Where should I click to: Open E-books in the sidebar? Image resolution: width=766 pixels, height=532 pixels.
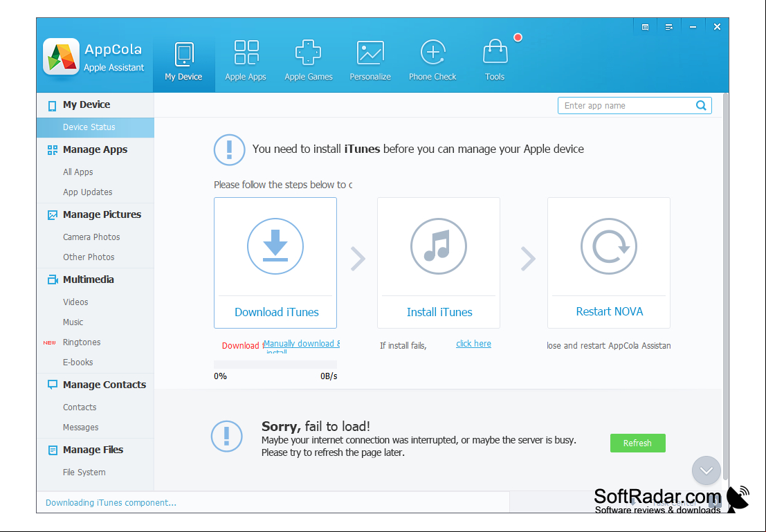pyautogui.click(x=77, y=362)
